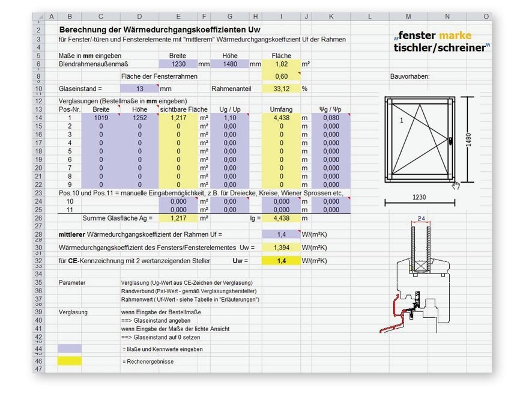Click the Rahmenanteil result 33,12
This screenshot has height=393, width=532.
[280, 89]
